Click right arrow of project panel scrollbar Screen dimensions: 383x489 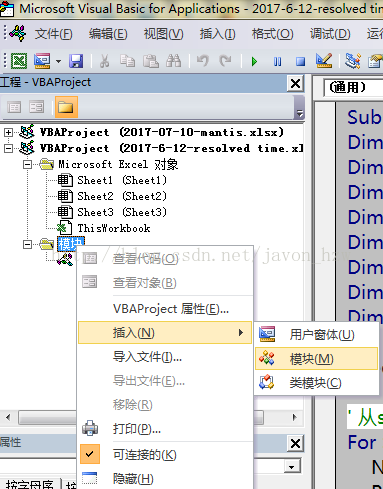tap(294, 417)
